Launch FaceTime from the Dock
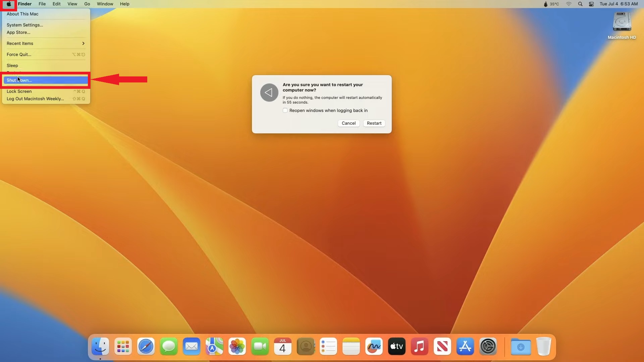Image resolution: width=644 pixels, height=362 pixels. click(x=260, y=347)
